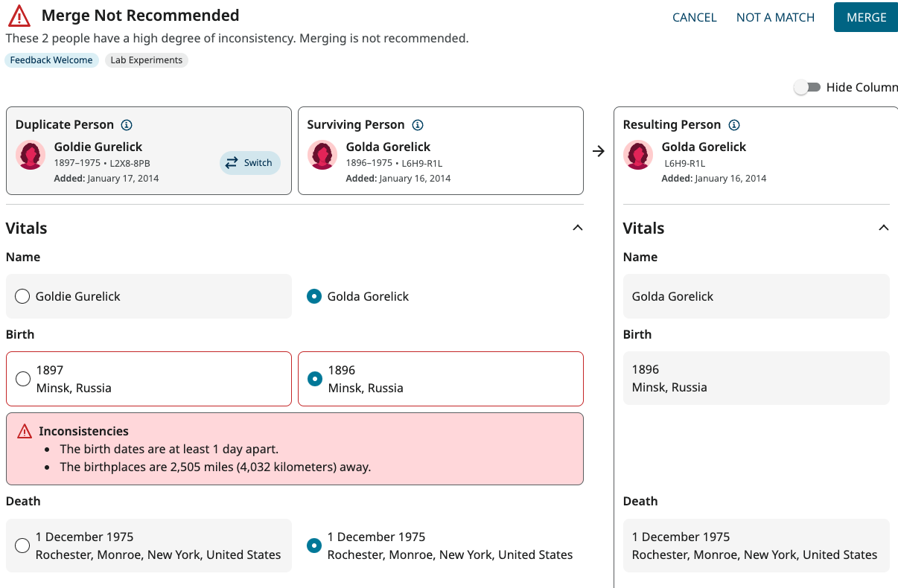Click info icon next to Duplicate Person
This screenshot has width=898, height=588.
pos(127,125)
